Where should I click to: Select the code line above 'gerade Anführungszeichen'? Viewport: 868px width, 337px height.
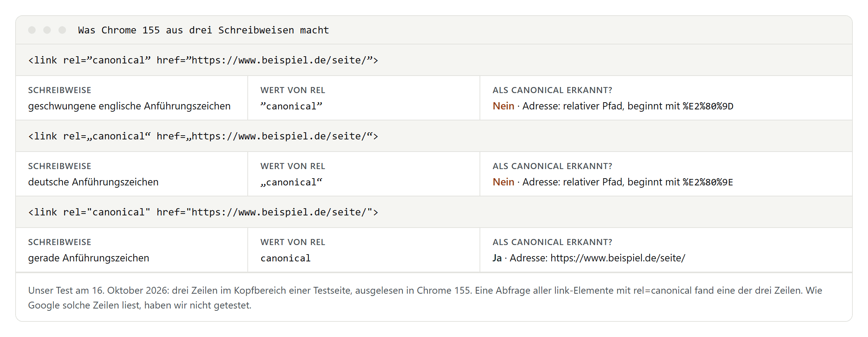[203, 212]
